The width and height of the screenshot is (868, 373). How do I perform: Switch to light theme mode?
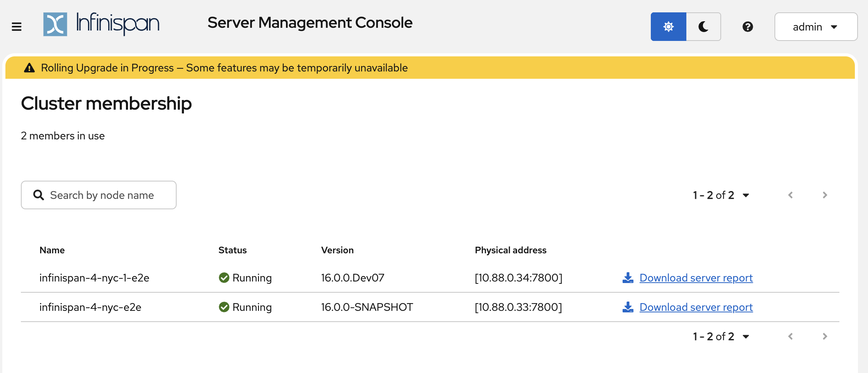pos(668,26)
